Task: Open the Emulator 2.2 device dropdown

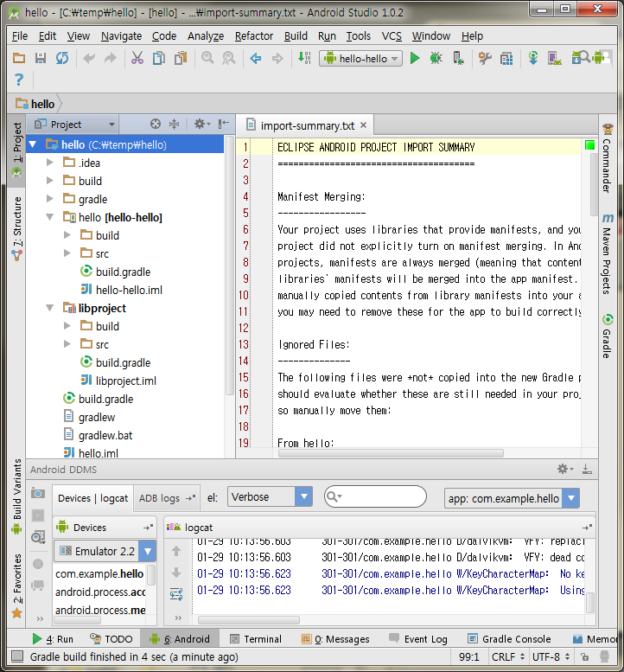Action: coord(105,551)
